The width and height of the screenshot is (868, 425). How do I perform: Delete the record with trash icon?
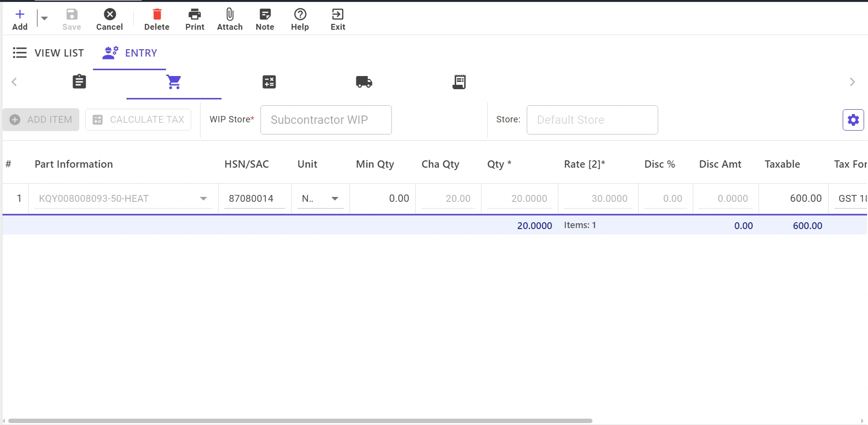coord(157,20)
